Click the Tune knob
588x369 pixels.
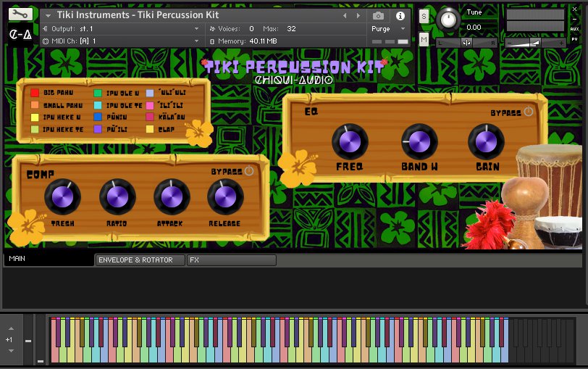click(449, 20)
